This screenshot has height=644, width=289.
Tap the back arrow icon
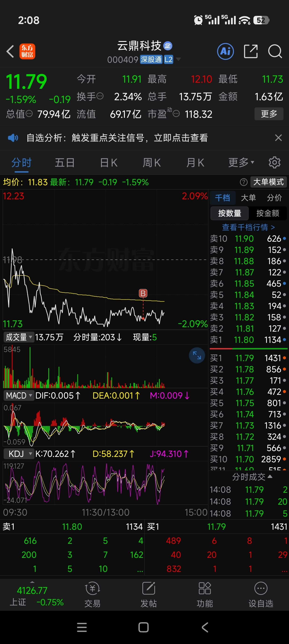pyautogui.click(x=10, y=52)
